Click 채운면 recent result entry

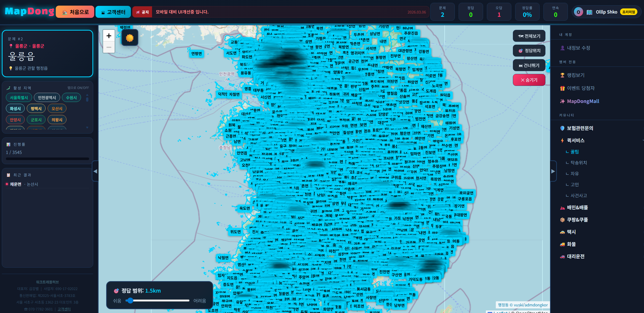point(16,184)
